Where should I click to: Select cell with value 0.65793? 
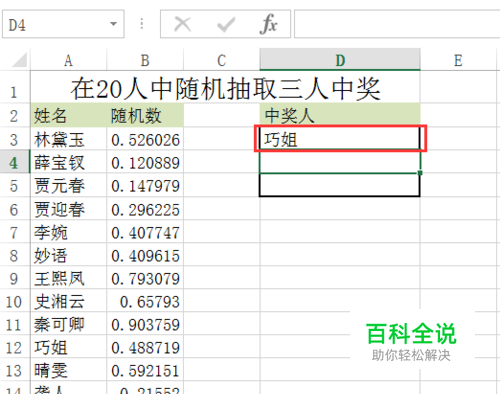click(145, 301)
